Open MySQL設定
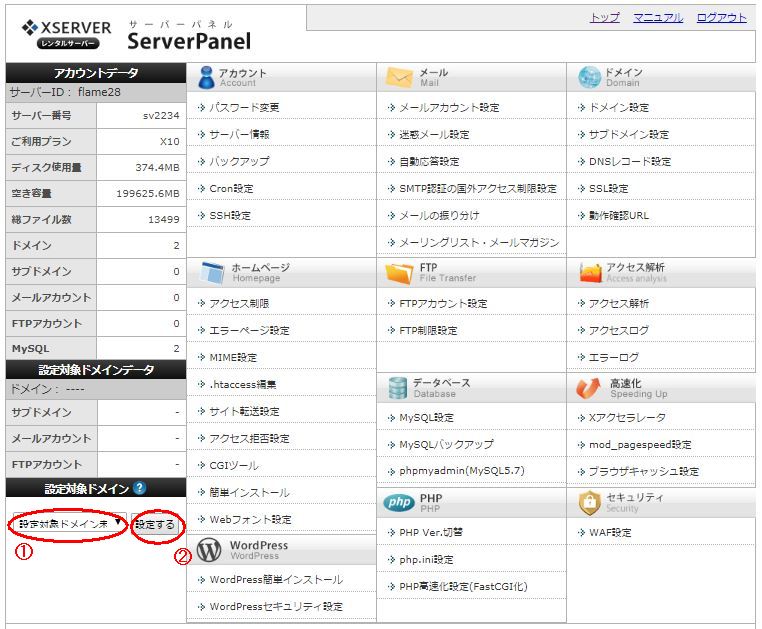This screenshot has height=629, width=762. pyautogui.click(x=426, y=417)
